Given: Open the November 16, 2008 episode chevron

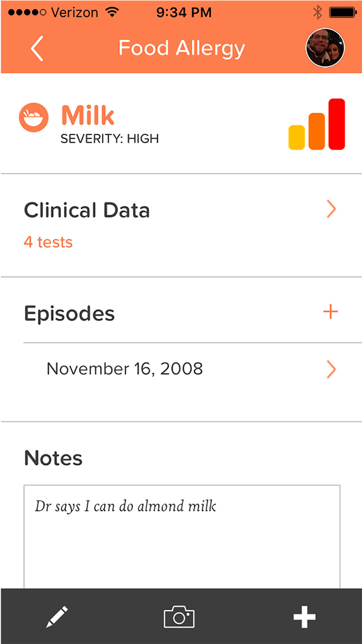Looking at the screenshot, I should click(x=331, y=369).
